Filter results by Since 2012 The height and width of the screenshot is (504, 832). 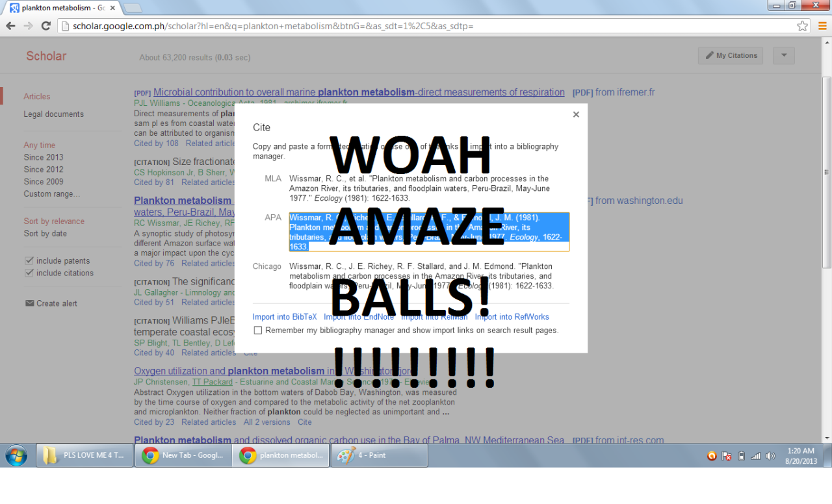(44, 170)
